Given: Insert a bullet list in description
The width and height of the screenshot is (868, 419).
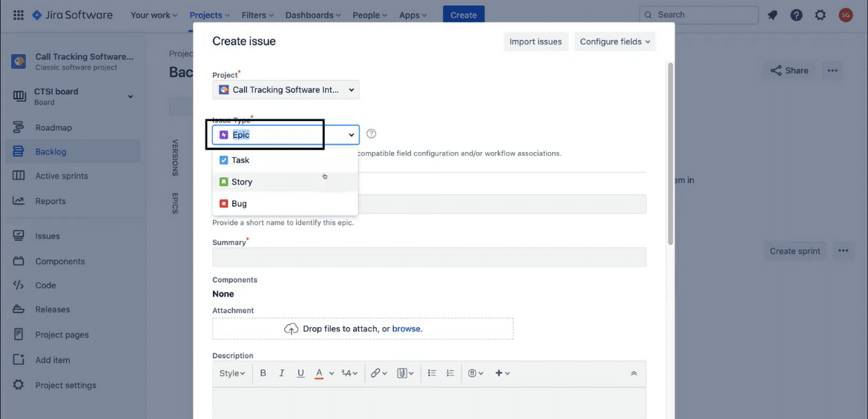Looking at the screenshot, I should 433,373.
